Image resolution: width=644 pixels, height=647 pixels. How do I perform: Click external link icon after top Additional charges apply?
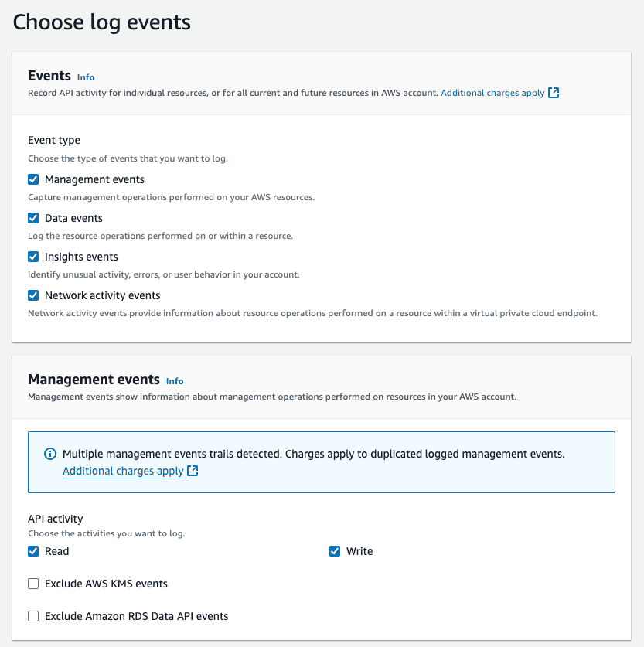click(554, 92)
